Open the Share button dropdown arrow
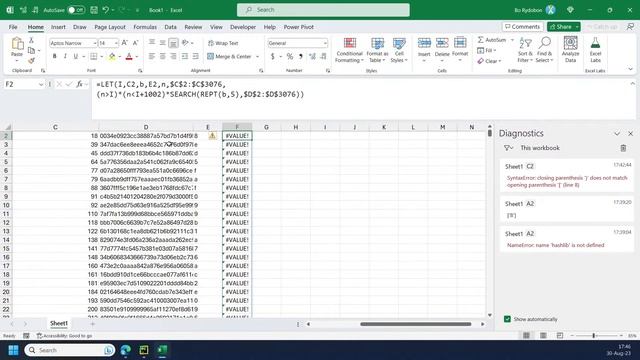The height and width of the screenshot is (360, 640). tap(577, 27)
